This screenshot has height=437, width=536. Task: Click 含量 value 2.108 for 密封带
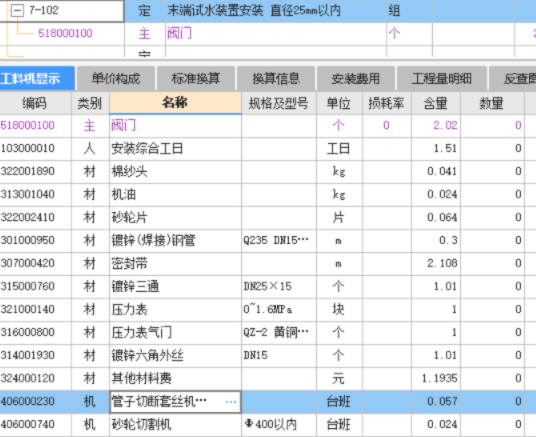click(436, 263)
